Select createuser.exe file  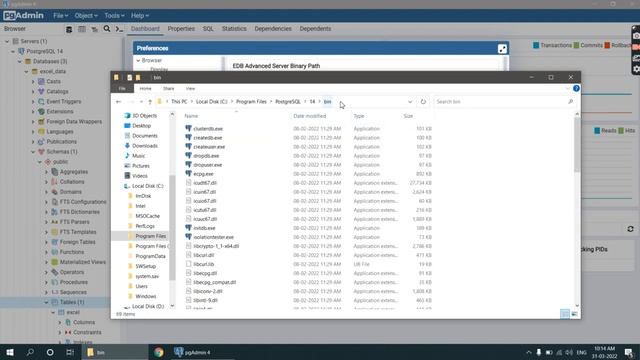coord(209,147)
